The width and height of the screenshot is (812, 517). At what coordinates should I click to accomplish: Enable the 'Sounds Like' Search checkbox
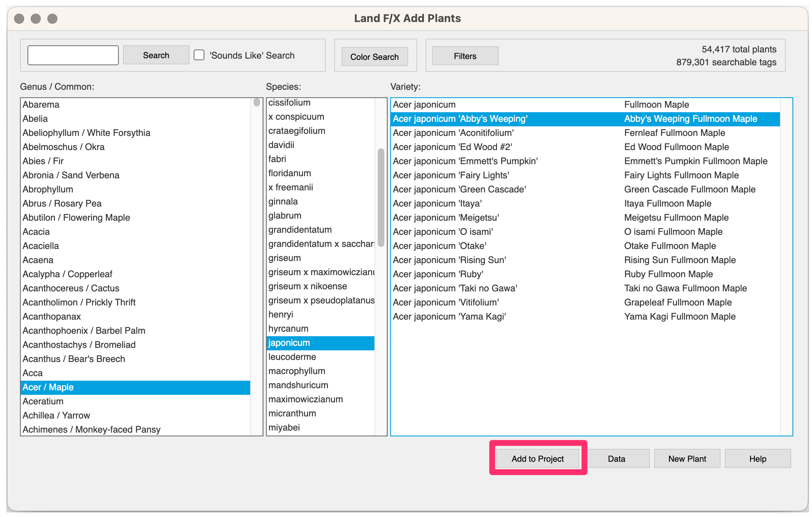coord(199,55)
